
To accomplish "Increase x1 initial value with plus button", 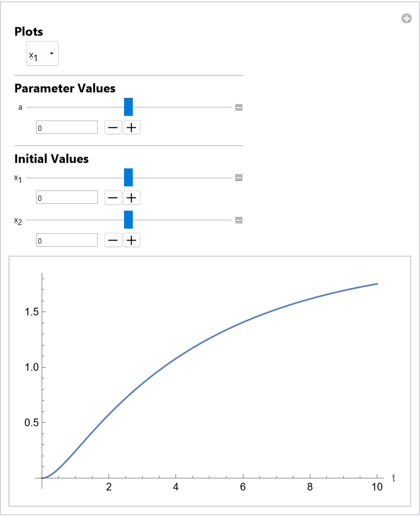I will pyautogui.click(x=132, y=197).
